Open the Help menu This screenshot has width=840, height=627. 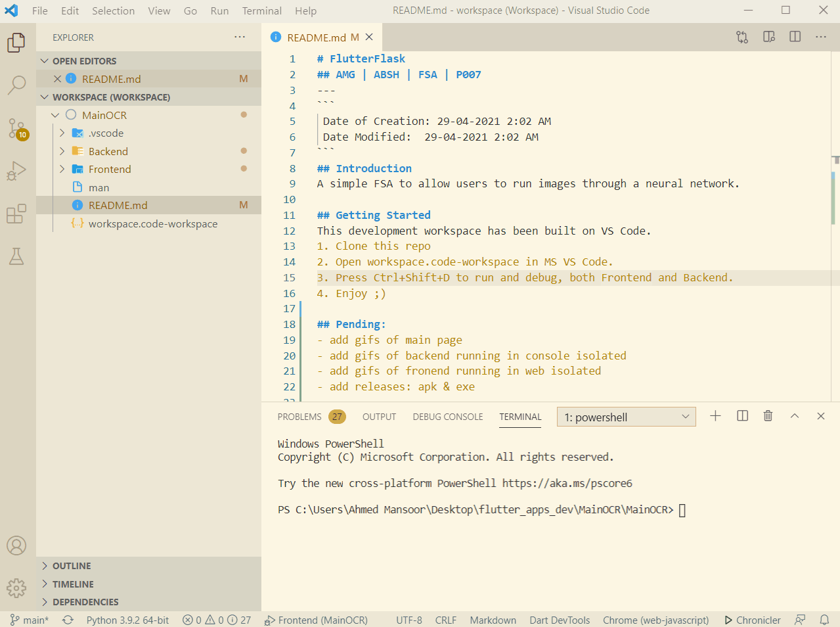coord(305,11)
